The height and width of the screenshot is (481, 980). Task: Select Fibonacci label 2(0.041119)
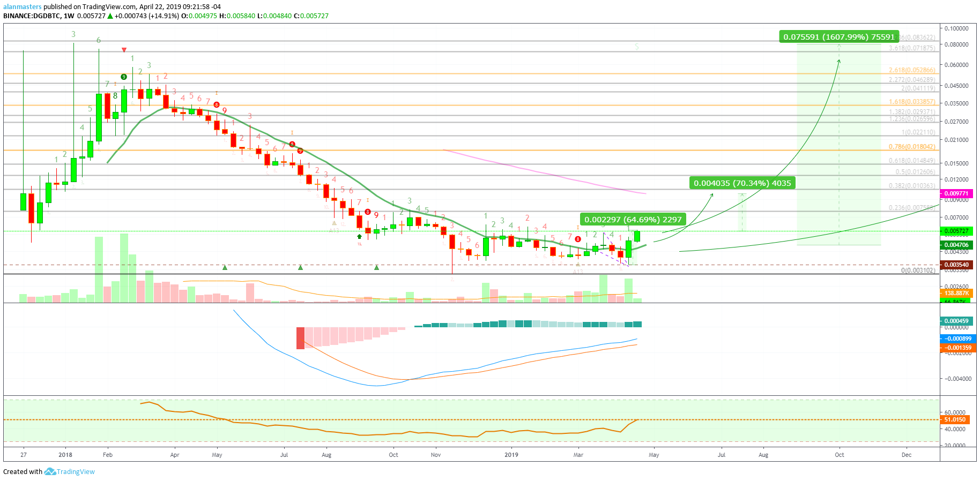[918, 88]
